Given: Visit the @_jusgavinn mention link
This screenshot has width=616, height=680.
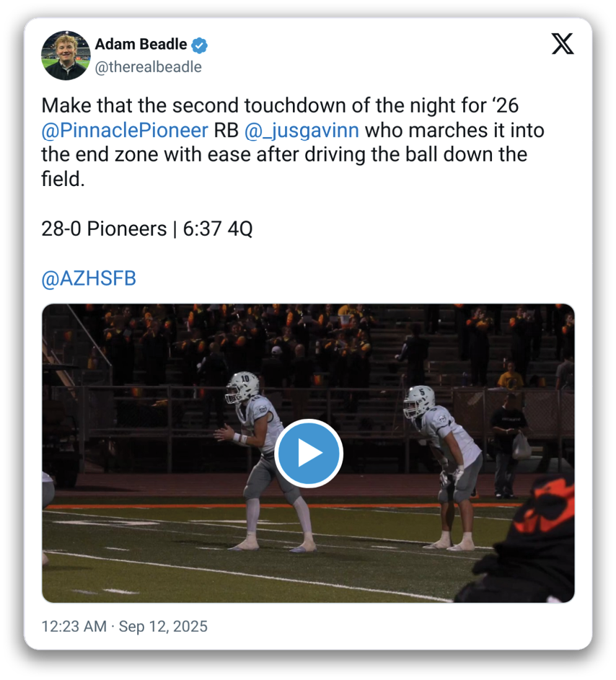Looking at the screenshot, I should pos(302,131).
